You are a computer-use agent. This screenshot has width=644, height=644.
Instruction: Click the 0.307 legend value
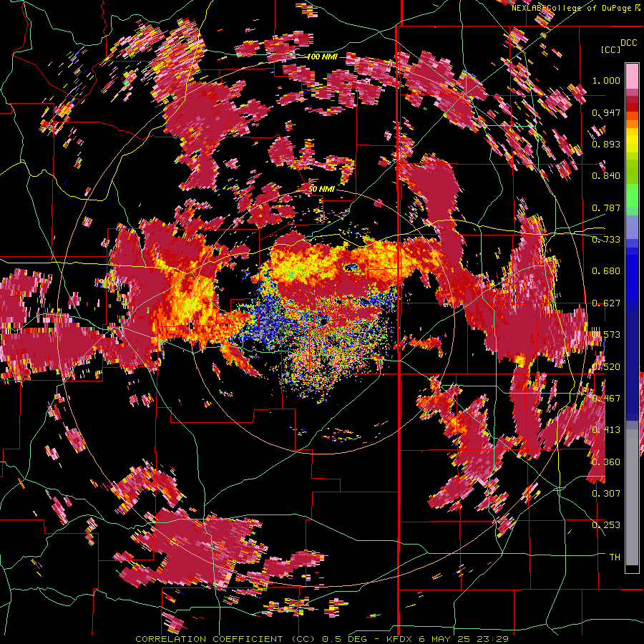click(x=606, y=493)
